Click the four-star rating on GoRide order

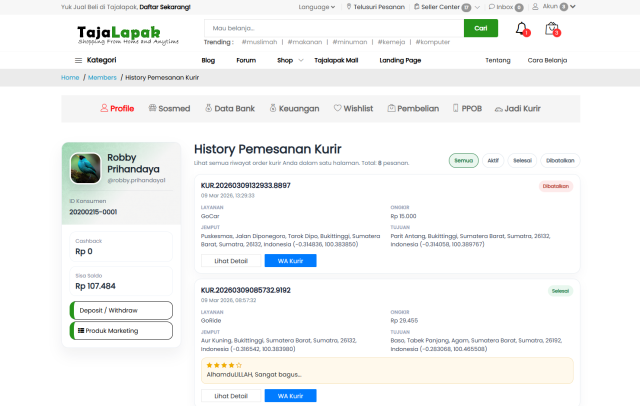tap(218, 365)
